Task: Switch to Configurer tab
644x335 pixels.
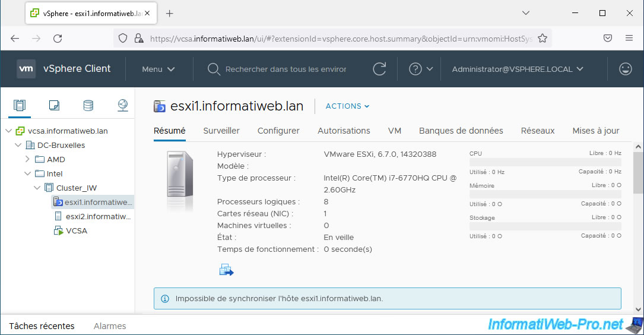Action: pos(278,131)
